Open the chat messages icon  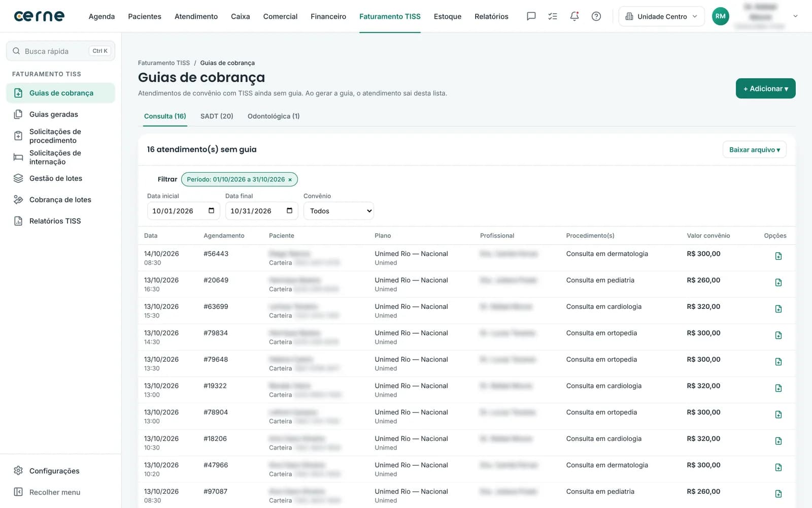coord(531,16)
